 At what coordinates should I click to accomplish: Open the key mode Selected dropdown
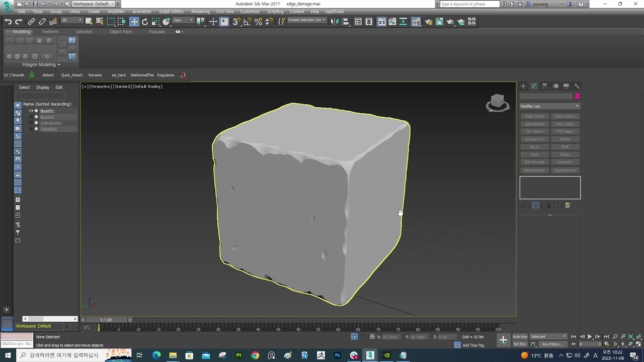549,336
